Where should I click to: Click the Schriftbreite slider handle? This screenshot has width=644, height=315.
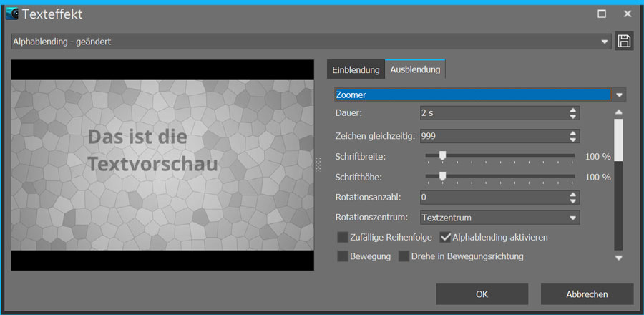[x=442, y=155]
